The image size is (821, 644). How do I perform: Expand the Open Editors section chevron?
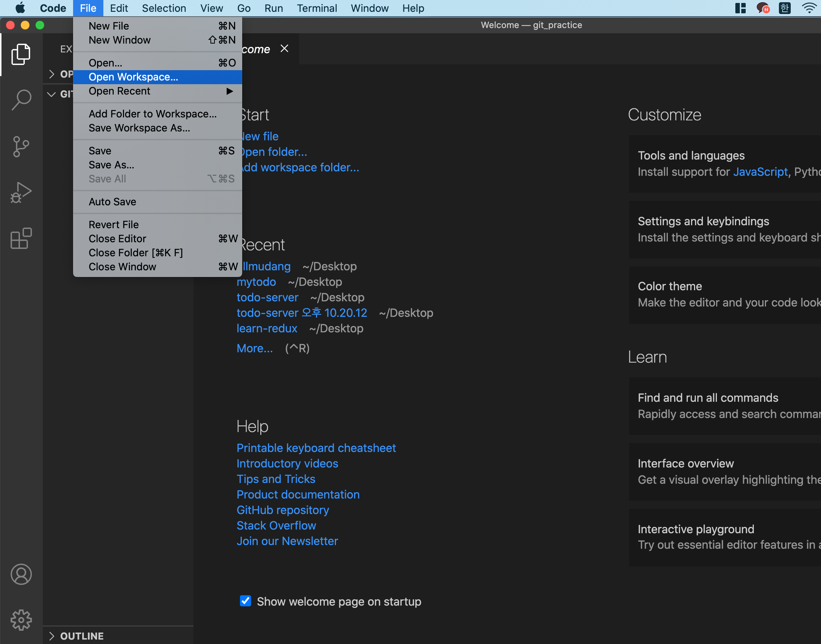click(52, 74)
